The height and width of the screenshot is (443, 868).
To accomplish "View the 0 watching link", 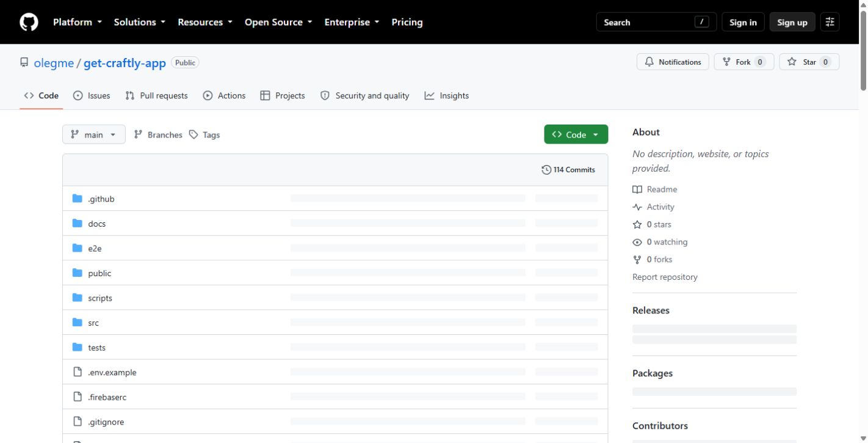I will [x=660, y=242].
